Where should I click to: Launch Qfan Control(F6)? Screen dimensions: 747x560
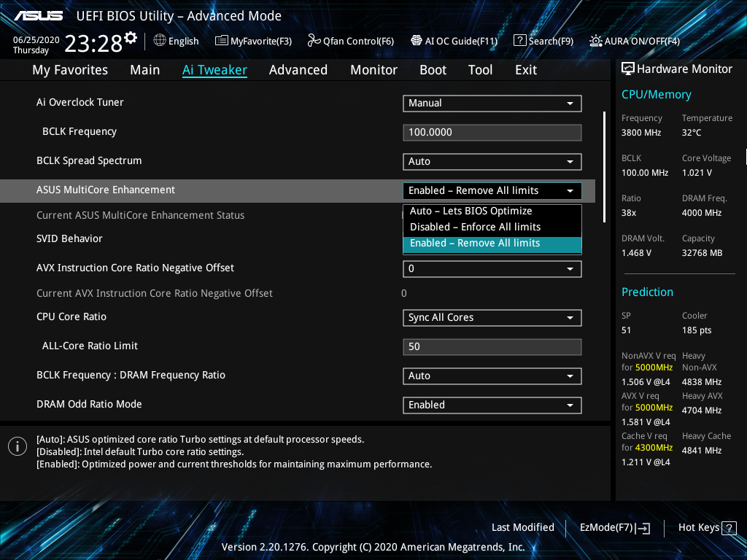[x=358, y=41]
